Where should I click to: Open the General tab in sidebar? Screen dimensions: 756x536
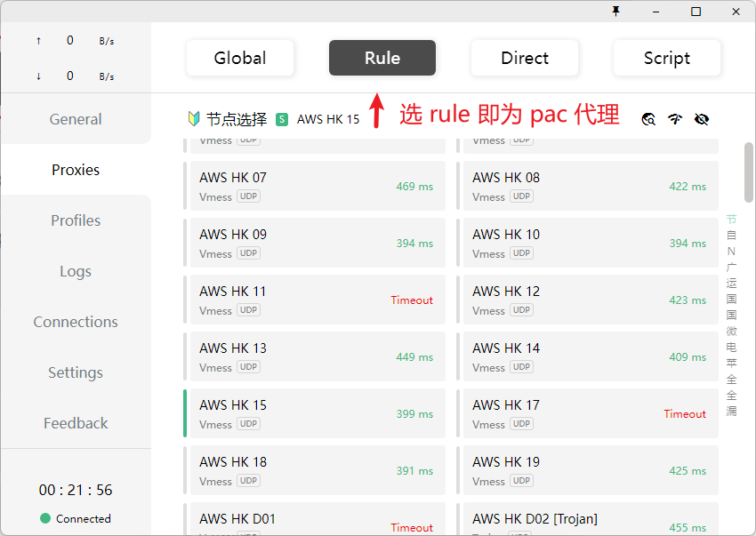[x=76, y=119]
